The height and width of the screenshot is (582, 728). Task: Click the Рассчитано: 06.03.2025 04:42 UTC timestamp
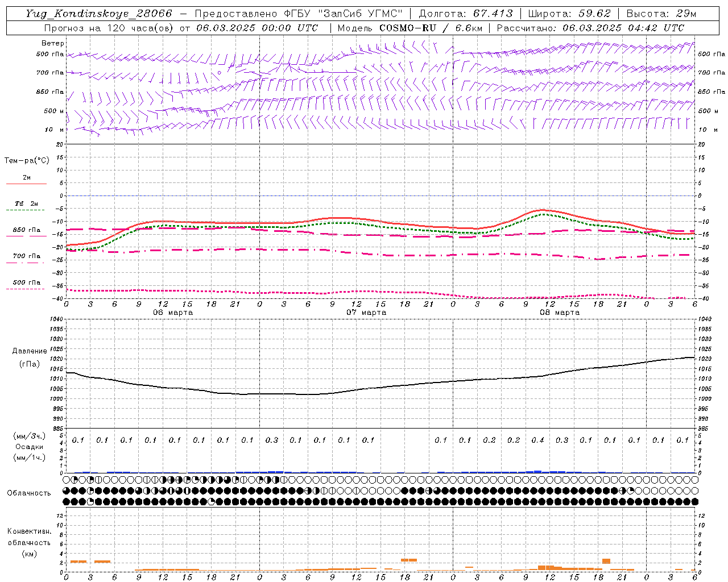pos(590,28)
